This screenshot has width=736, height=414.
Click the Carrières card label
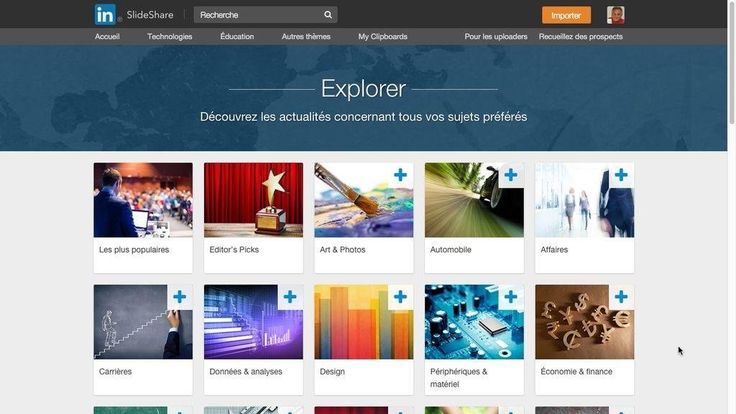click(x=115, y=371)
